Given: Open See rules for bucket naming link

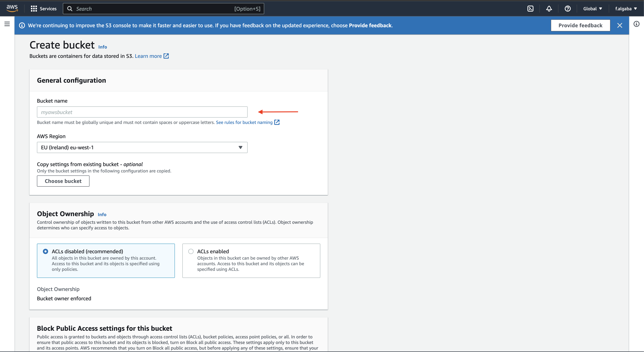Looking at the screenshot, I should (244, 122).
